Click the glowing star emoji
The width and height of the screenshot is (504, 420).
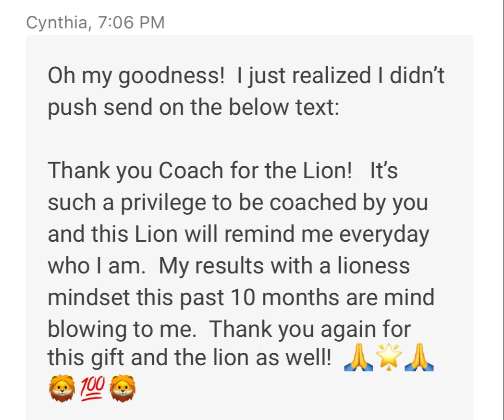pyautogui.click(x=389, y=358)
